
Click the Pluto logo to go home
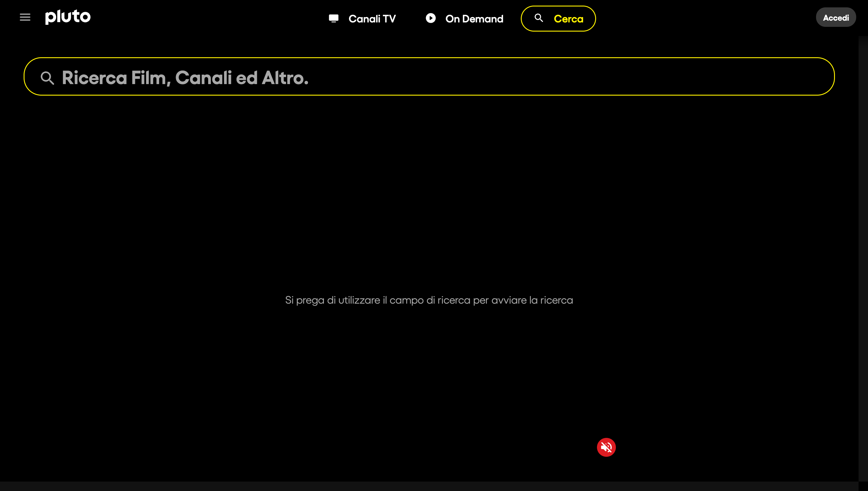pos(68,17)
